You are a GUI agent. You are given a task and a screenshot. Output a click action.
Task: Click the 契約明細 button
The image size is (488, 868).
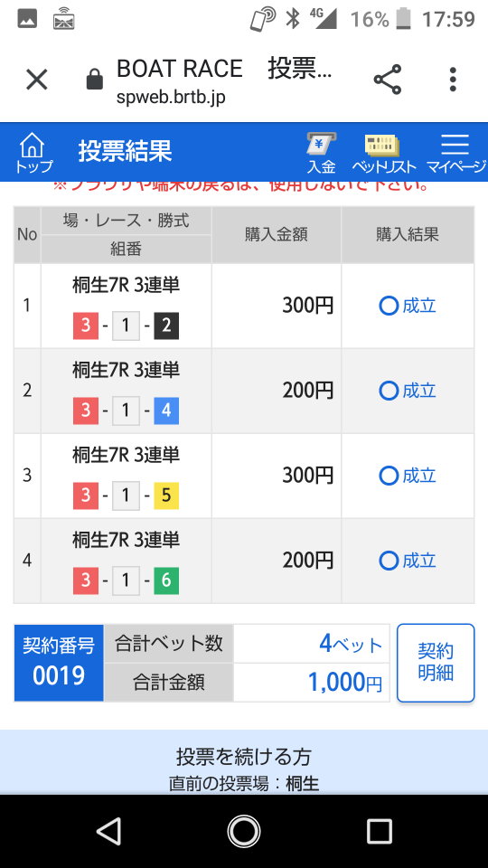tap(436, 663)
